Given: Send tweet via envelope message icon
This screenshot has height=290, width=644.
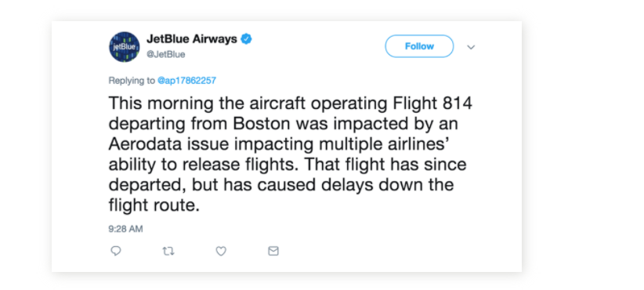Looking at the screenshot, I should click(273, 251).
